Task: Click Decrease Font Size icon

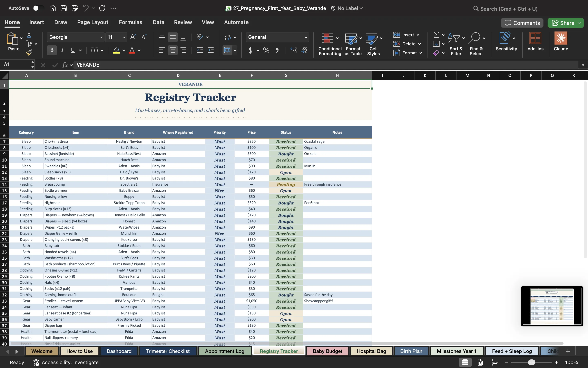Action: tap(144, 37)
